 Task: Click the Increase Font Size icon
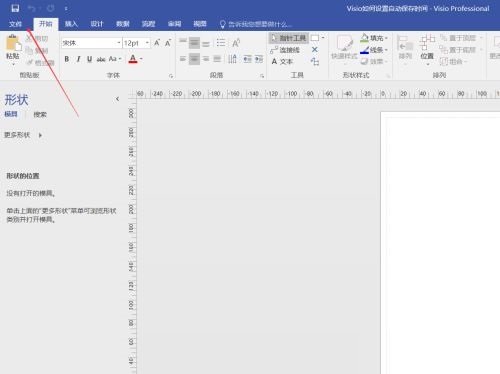tap(157, 43)
